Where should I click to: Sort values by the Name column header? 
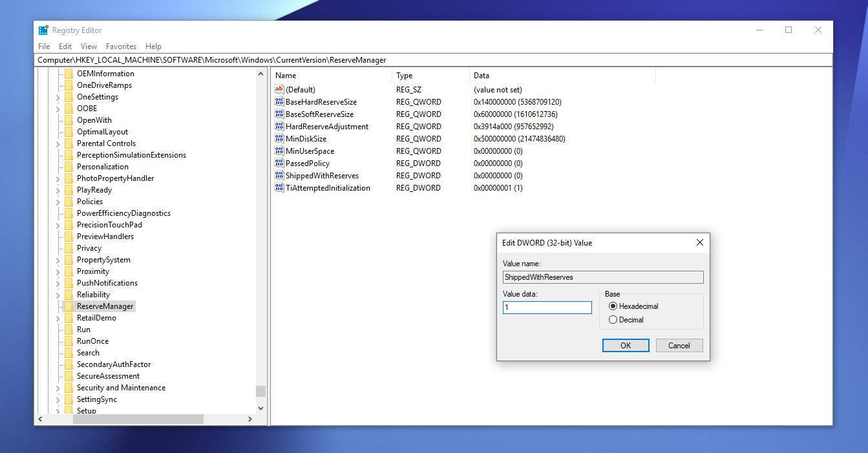332,76
